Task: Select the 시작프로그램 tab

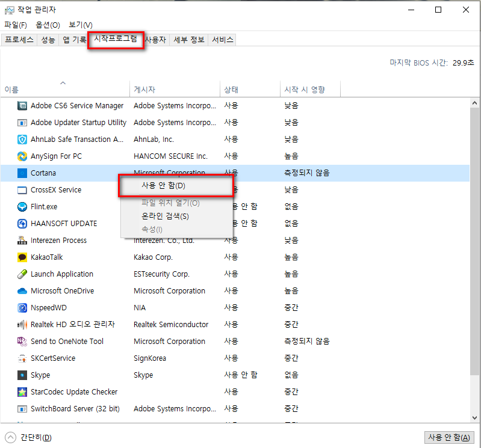Action: pos(116,39)
